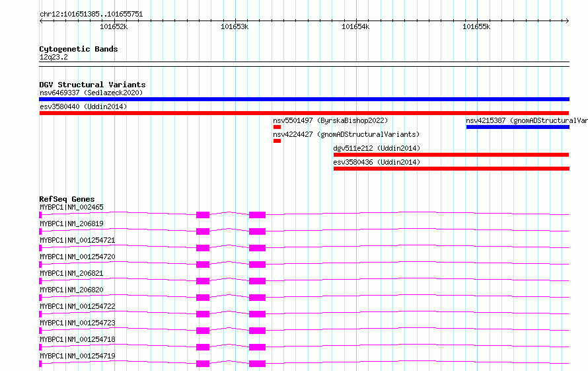Click the blue bar under nsv4215387
Viewport: 588px width, 371px height.
[x=518, y=127]
